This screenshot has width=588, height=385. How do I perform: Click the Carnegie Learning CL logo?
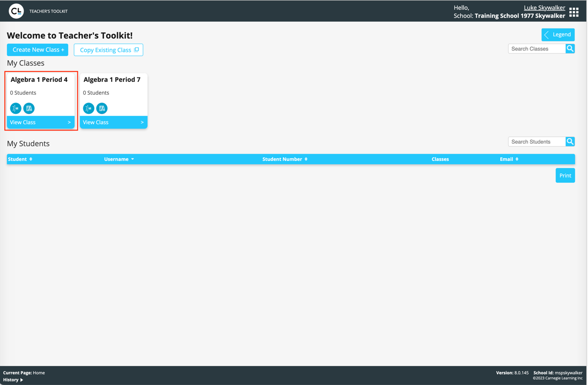(16, 11)
